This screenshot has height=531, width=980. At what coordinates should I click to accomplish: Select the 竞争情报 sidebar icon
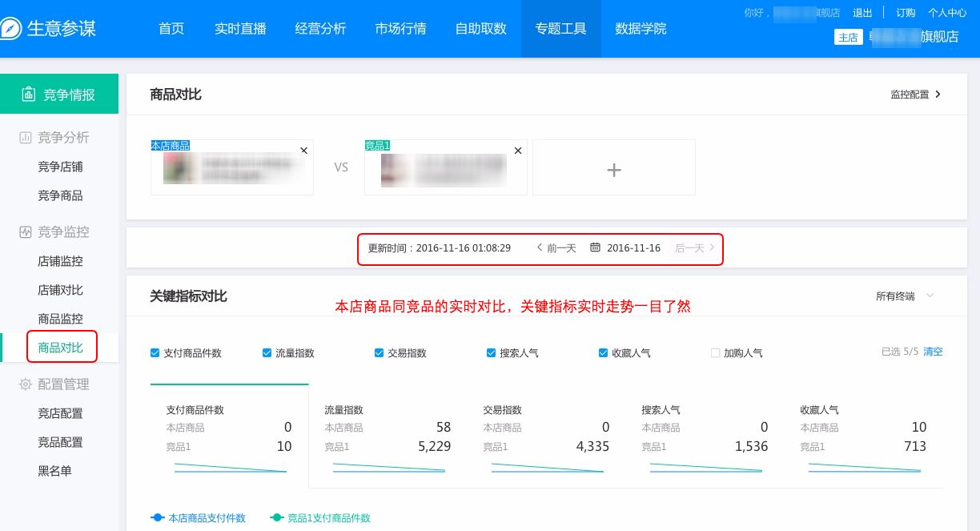click(x=29, y=93)
